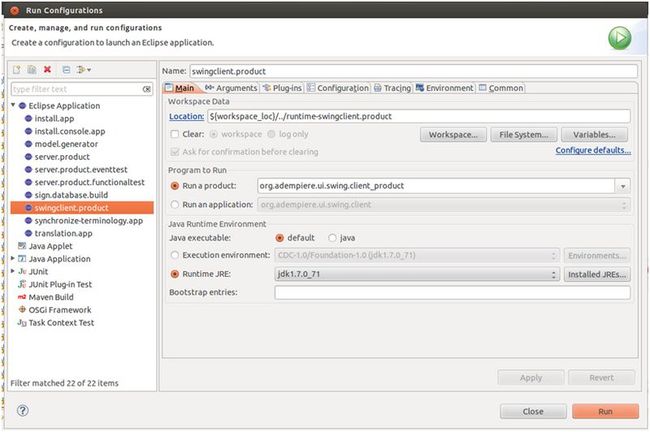Viewport: 650px width, 432px height.
Task: Toggle Ask for confirmation before clearing
Action: coord(175,152)
